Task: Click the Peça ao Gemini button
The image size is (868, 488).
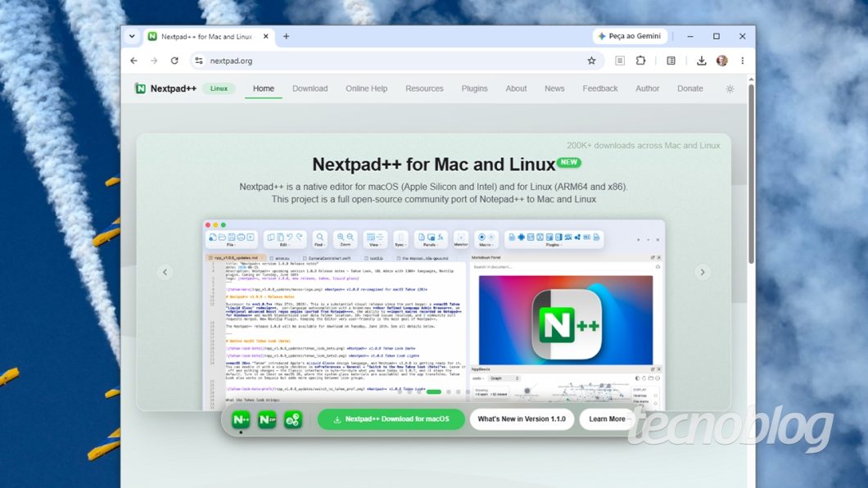Action: (630, 36)
